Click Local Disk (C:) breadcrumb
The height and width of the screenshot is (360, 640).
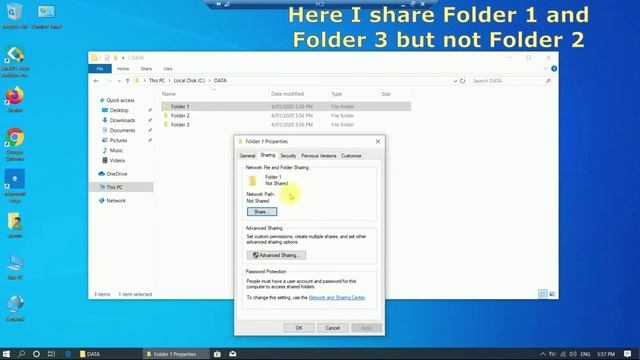[x=189, y=81]
